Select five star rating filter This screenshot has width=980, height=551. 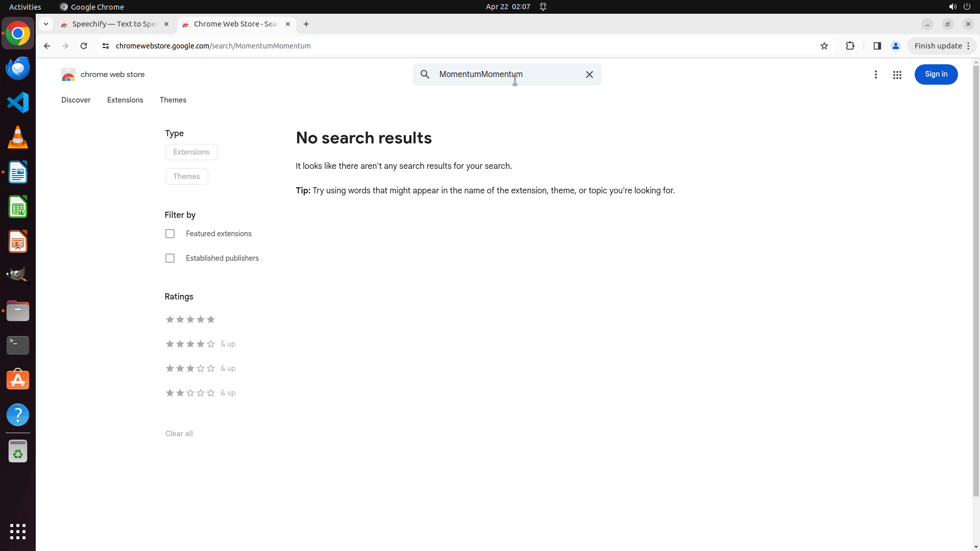click(x=190, y=319)
